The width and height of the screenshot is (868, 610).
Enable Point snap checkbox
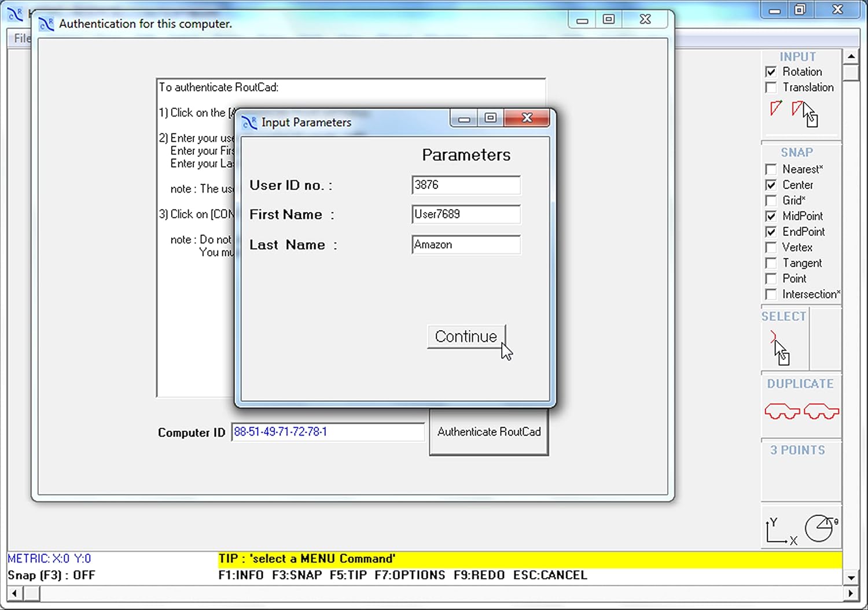pos(771,279)
